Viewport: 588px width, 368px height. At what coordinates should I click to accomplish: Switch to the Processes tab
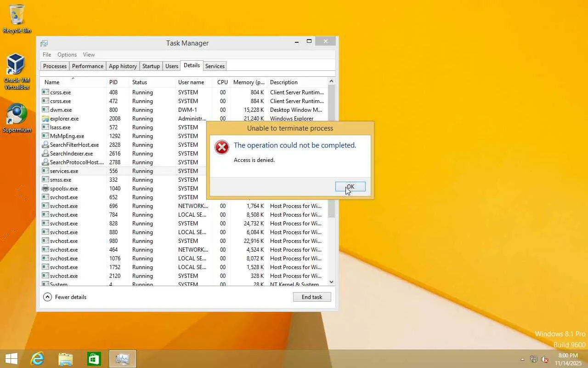[x=55, y=66]
